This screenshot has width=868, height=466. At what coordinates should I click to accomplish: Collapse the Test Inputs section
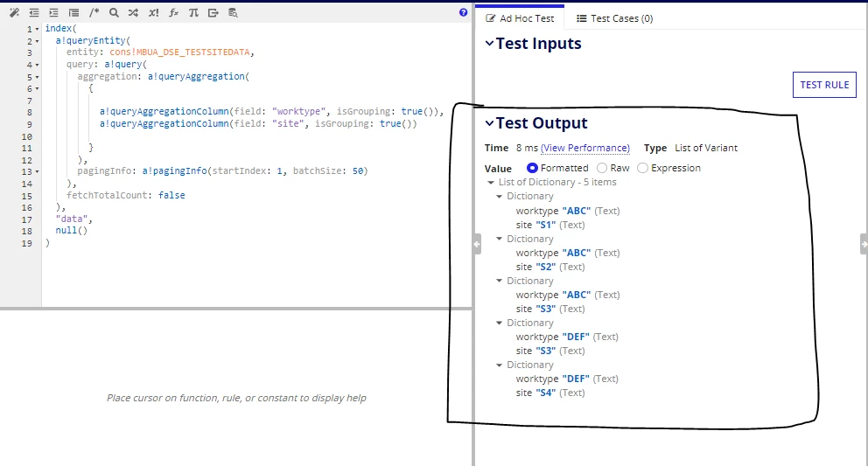489,43
